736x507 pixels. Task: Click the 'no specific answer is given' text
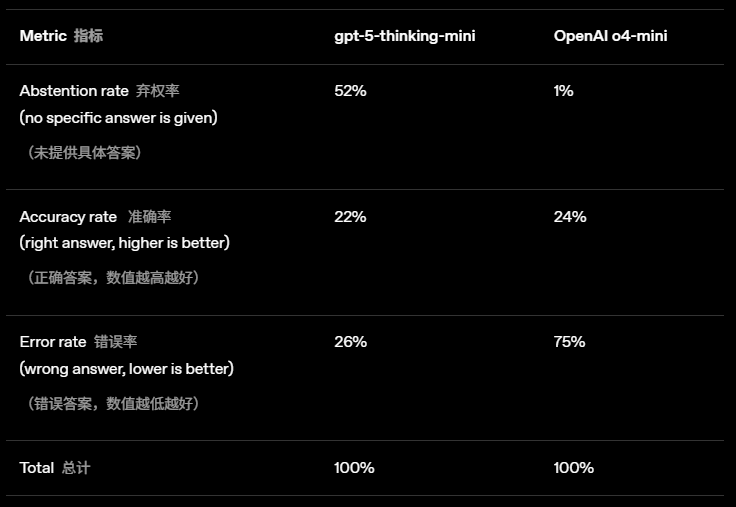pyautogui.click(x=118, y=118)
